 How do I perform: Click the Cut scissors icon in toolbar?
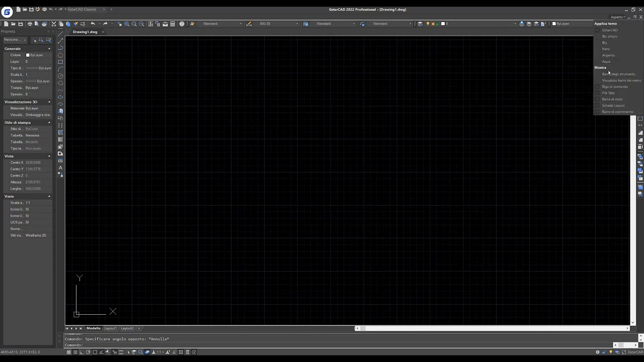click(54, 24)
